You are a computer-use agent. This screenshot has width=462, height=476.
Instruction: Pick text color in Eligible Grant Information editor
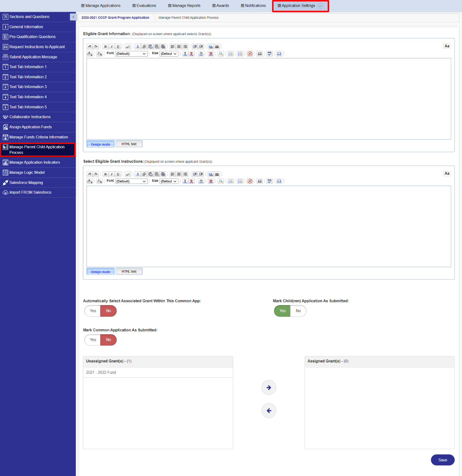click(x=185, y=54)
